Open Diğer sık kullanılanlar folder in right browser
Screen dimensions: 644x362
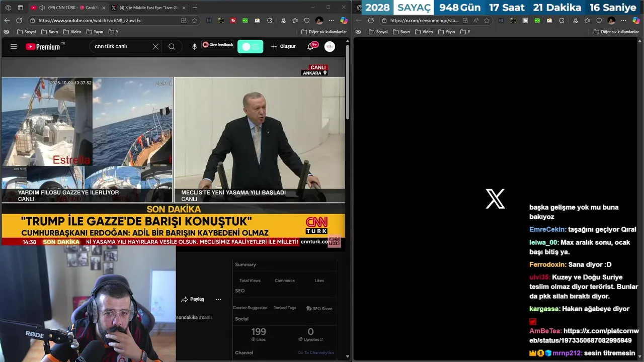point(616,32)
